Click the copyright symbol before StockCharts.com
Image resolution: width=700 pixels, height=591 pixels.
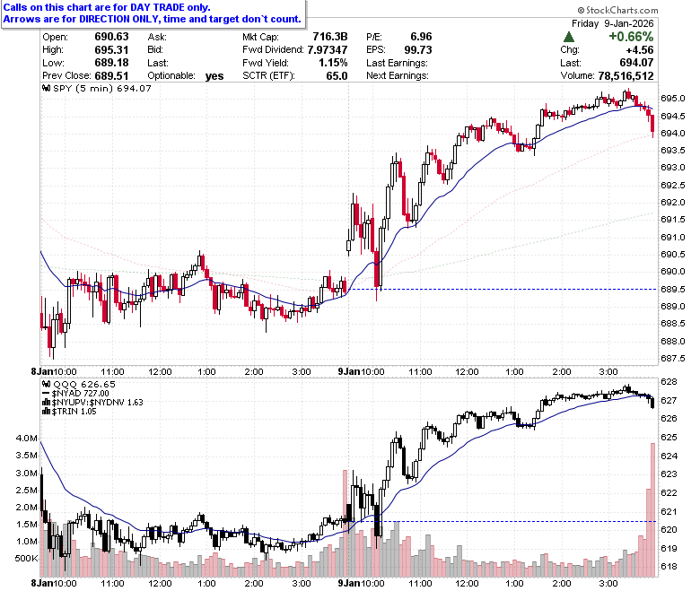(x=581, y=10)
